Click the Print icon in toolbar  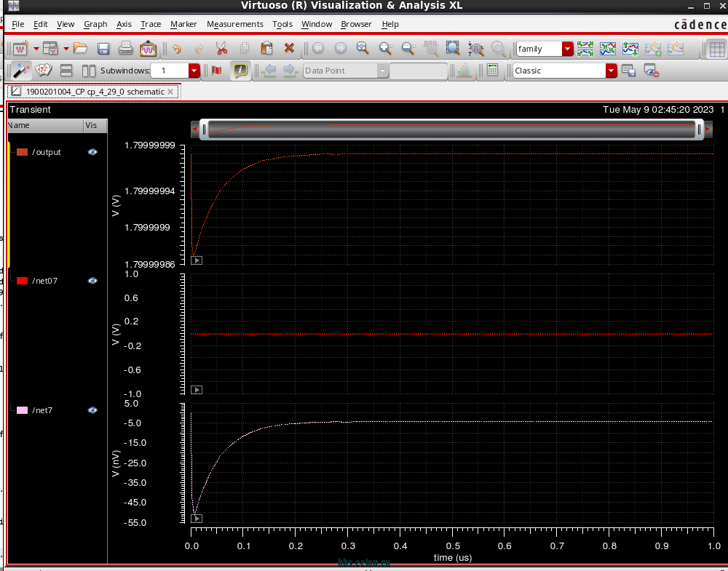coord(125,49)
